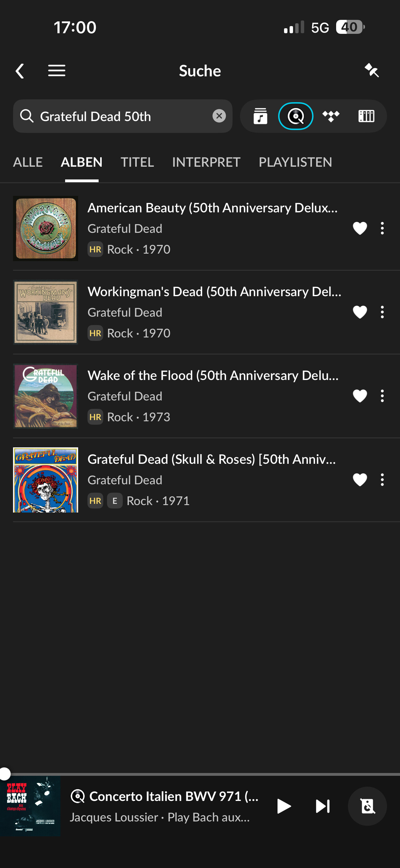Tap the pin icon in header
The image size is (400, 868).
(x=372, y=70)
